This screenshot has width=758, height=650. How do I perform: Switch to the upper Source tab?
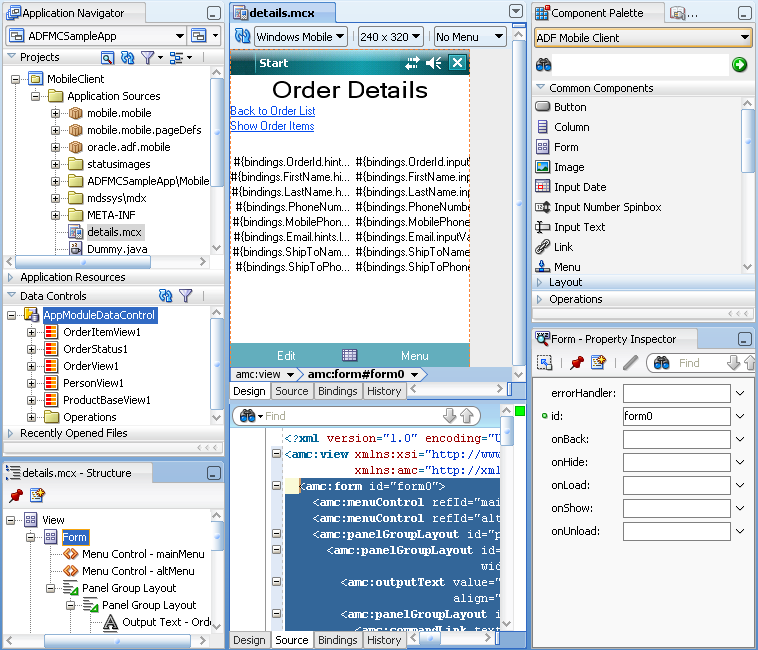292,391
